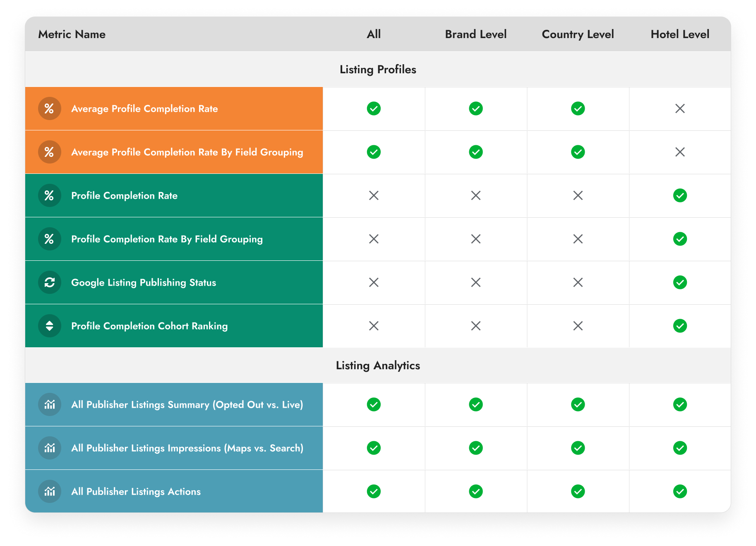
Task: Click the Metric Name column header
Action: pos(72,34)
